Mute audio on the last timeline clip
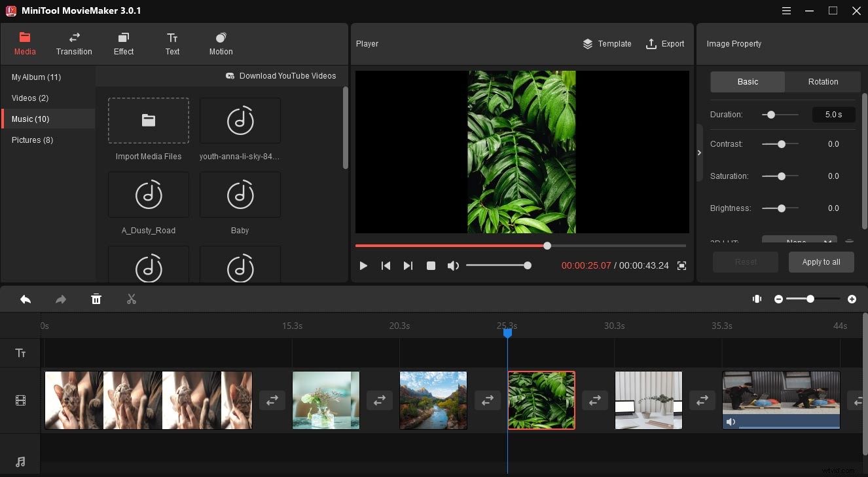 731,421
